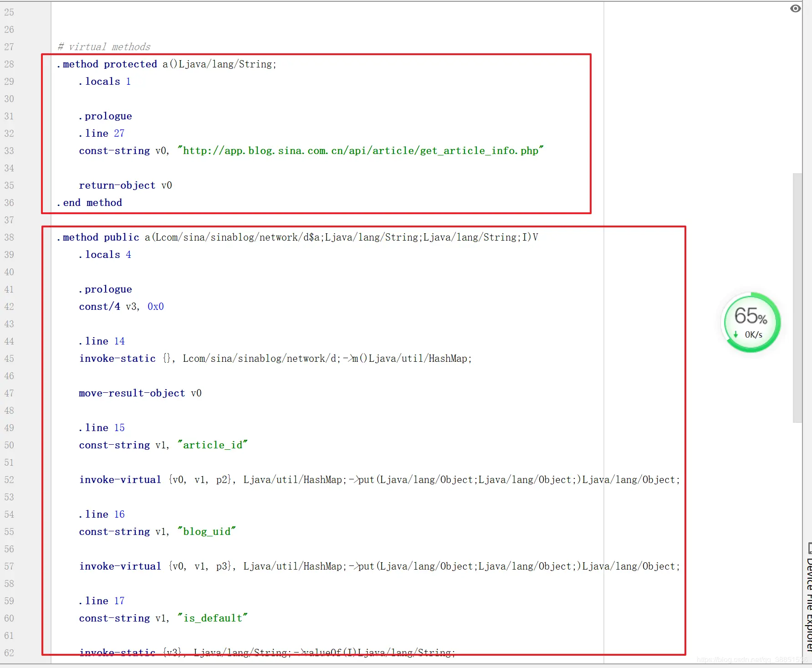Click the 'return-object v0' instruction
812x668 pixels.
pos(125,185)
